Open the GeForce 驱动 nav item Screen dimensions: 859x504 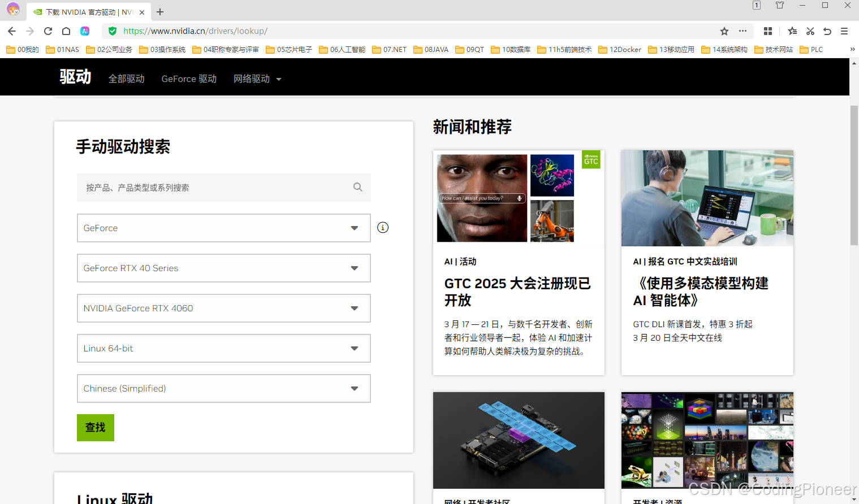[189, 79]
